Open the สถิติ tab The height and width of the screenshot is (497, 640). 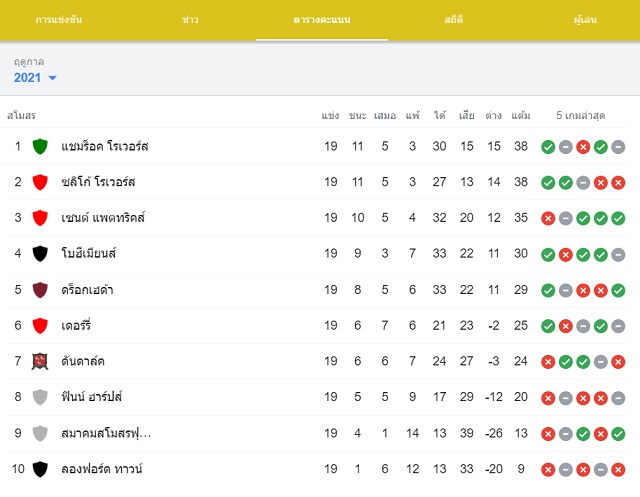point(453,20)
